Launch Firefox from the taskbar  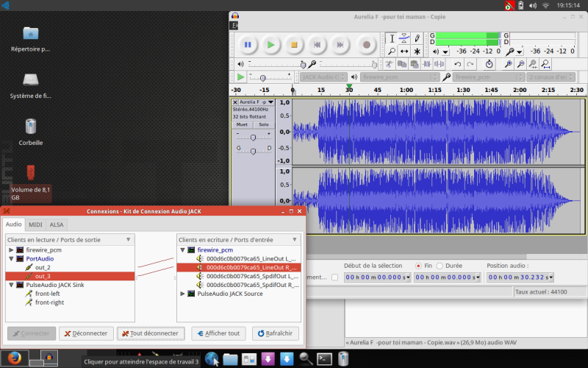point(15,359)
